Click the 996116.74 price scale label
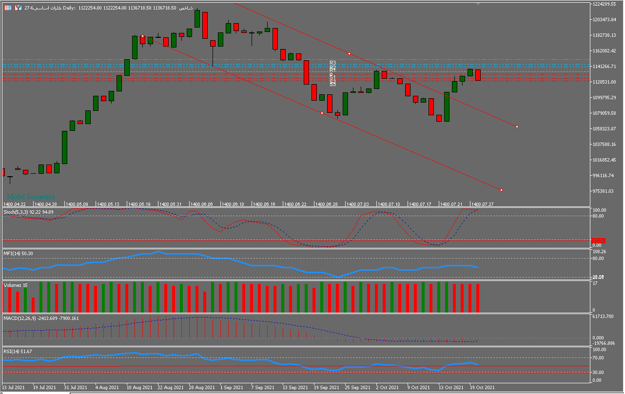Viewport: 625px width, 394px height. 603,175
